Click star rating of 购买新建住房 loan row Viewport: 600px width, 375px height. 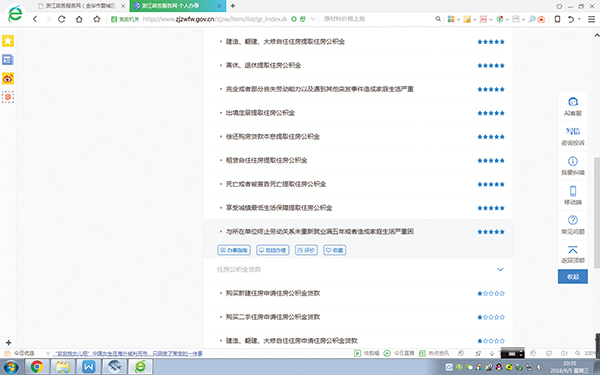tap(491, 293)
